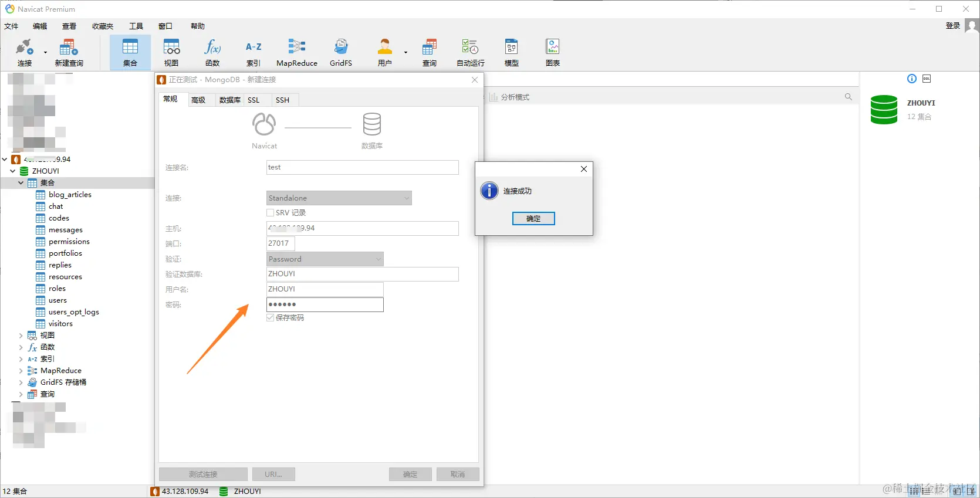Image resolution: width=980 pixels, height=498 pixels.
Task: Click the Username (用户名) field with ZHOUYI
Action: tap(325, 289)
